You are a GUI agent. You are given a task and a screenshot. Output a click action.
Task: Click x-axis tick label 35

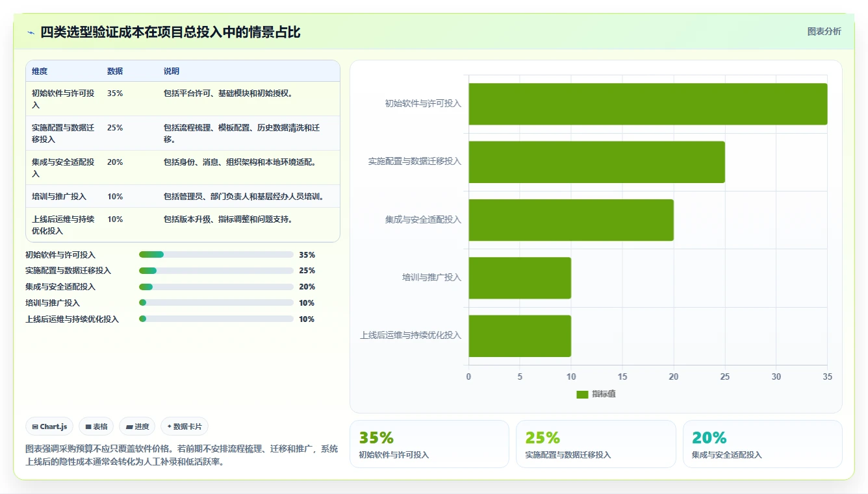(827, 377)
